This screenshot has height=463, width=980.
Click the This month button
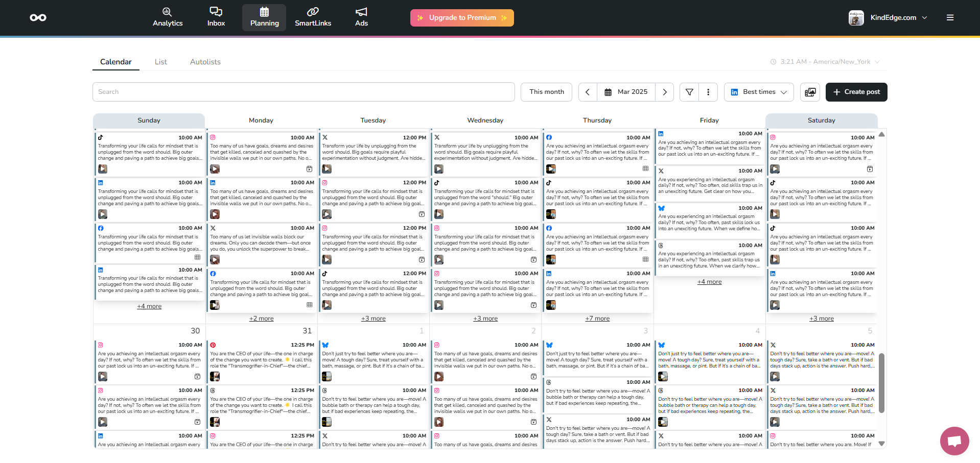tap(547, 92)
